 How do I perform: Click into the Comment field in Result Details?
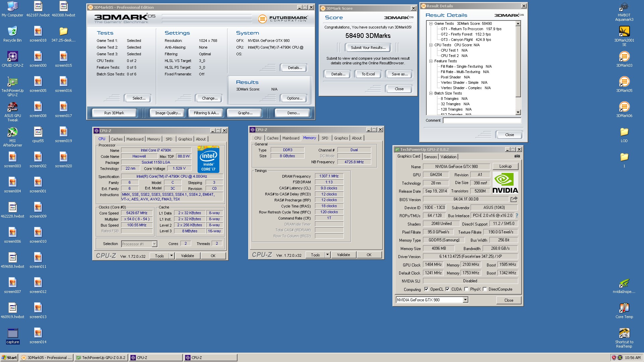click(x=482, y=120)
